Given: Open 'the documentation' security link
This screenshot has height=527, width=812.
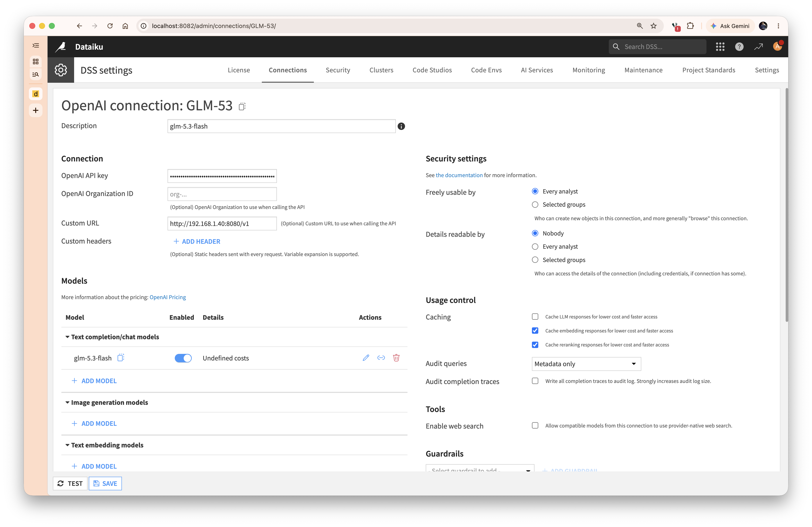Looking at the screenshot, I should [x=459, y=175].
